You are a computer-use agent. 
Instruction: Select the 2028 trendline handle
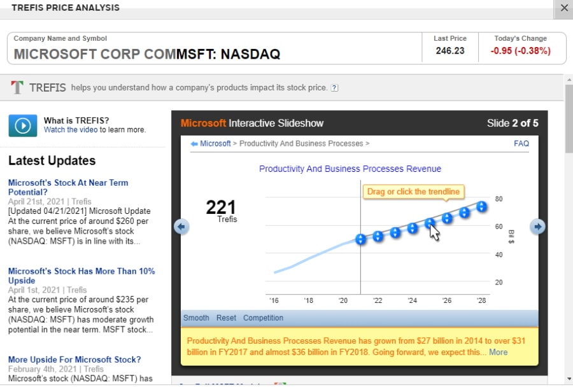[x=482, y=207]
